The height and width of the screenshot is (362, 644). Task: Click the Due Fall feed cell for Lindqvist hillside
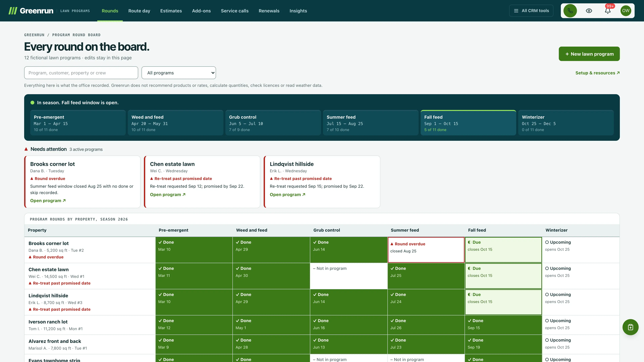(503, 302)
